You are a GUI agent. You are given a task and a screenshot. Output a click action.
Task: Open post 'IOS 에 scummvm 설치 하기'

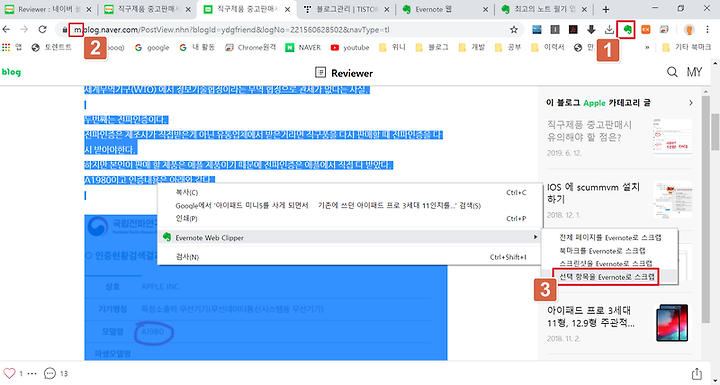[x=594, y=193]
